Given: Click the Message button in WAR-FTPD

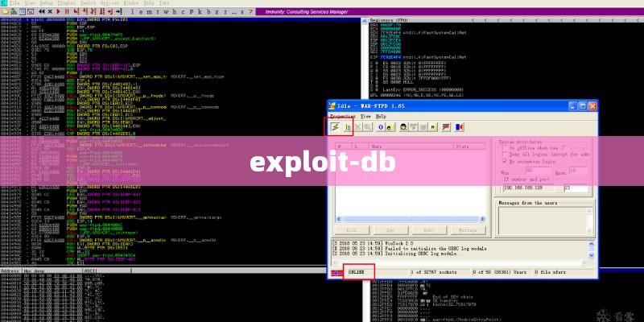Looking at the screenshot, I should (468, 230).
